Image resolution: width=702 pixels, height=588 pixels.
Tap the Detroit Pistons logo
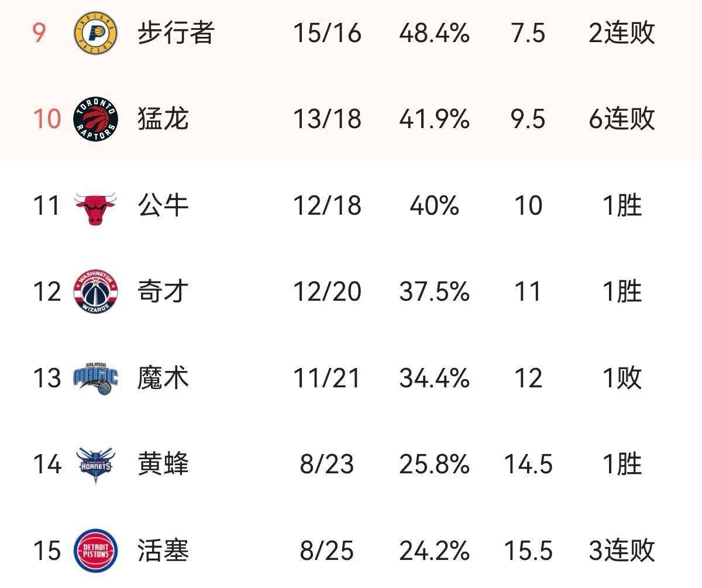95,551
